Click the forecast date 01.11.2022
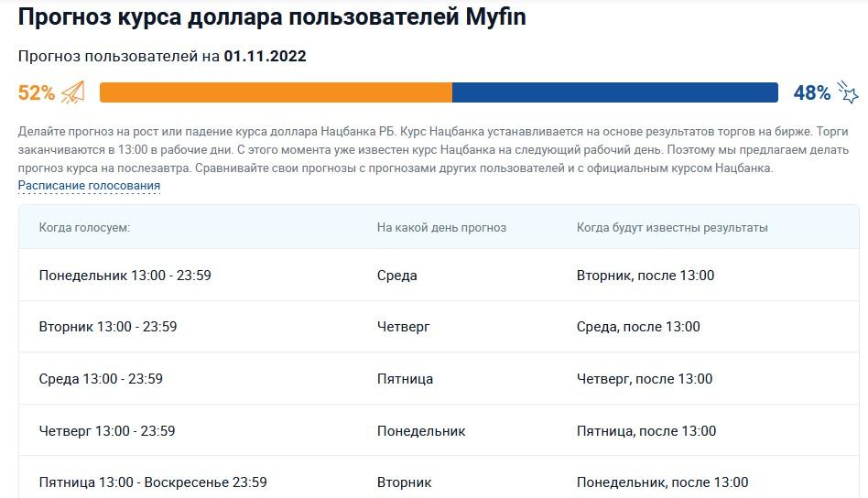 coord(265,57)
